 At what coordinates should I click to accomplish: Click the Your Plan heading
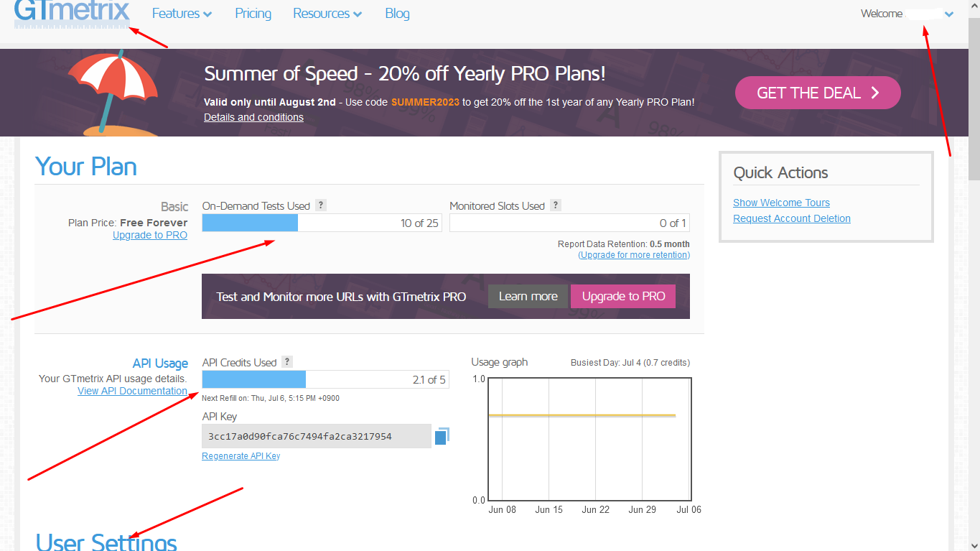coord(86,167)
